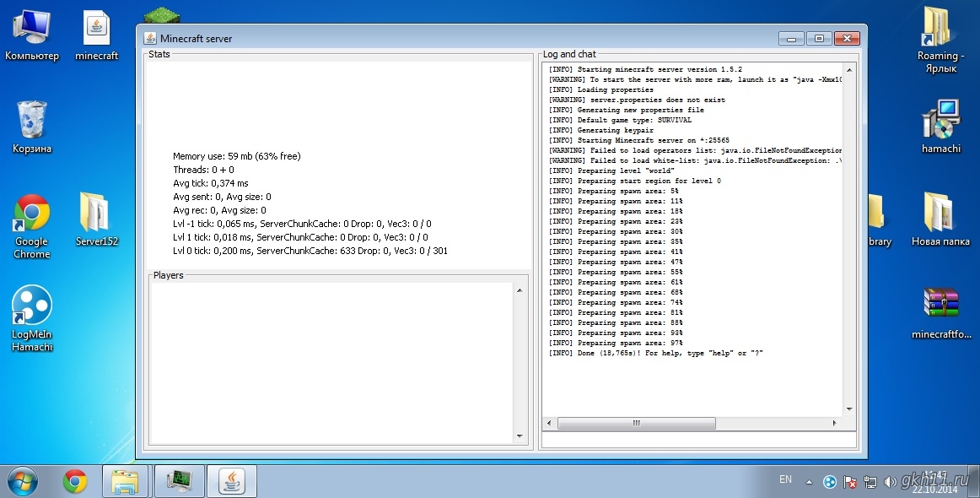Click the "Generating new properties file" log line

627,110
